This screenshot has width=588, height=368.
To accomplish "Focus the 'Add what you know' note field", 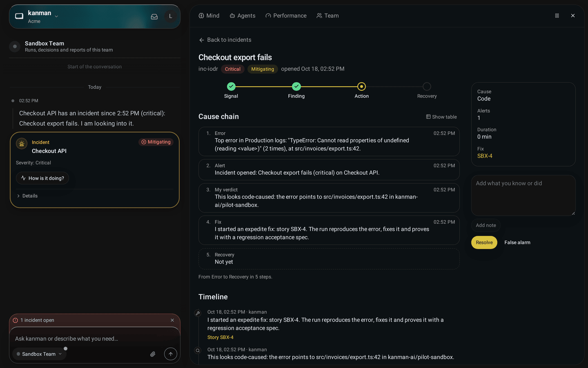I will [523, 195].
